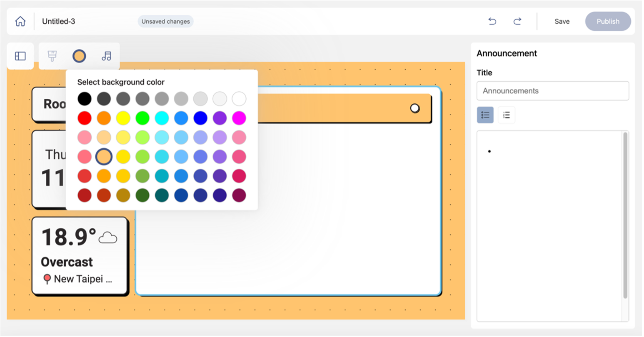The height and width of the screenshot is (337, 644).
Task: Click the New Taipei location text
Action: click(83, 279)
